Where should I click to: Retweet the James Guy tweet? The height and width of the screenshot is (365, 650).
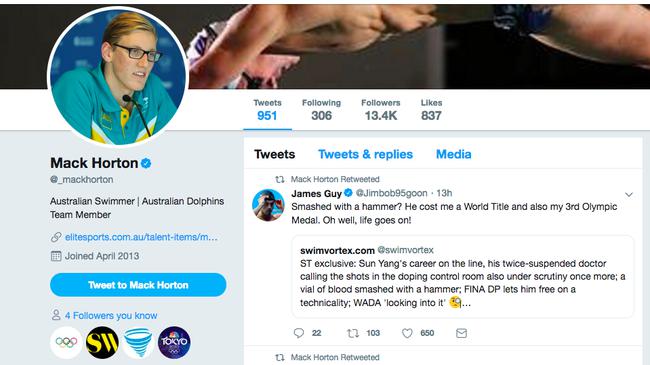(x=353, y=333)
